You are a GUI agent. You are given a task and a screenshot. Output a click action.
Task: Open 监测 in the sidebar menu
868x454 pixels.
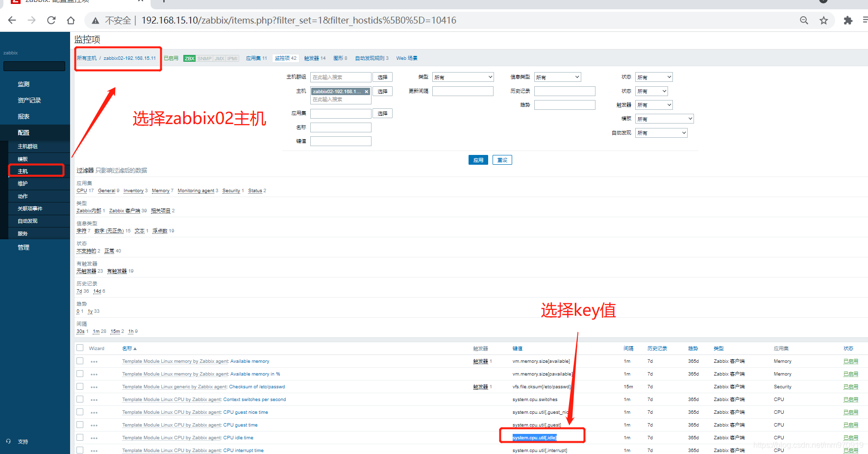point(24,84)
